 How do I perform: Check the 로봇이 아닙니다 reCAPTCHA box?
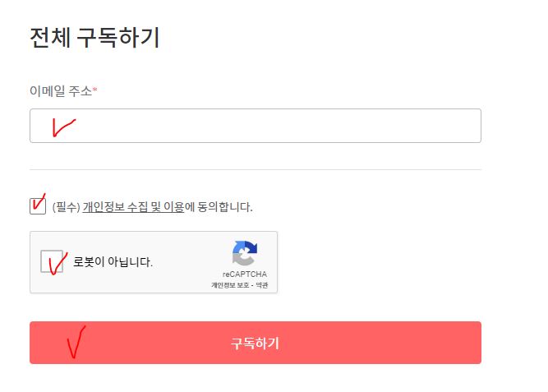click(52, 261)
